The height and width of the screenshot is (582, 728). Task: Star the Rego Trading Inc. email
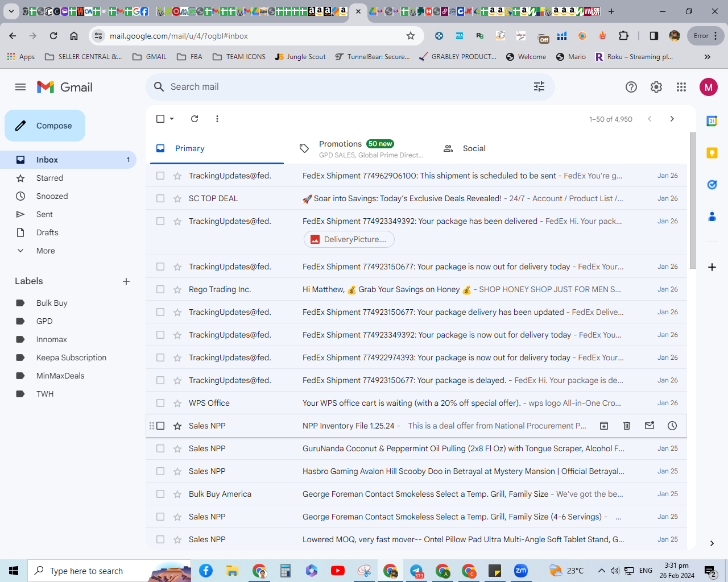pos(177,289)
